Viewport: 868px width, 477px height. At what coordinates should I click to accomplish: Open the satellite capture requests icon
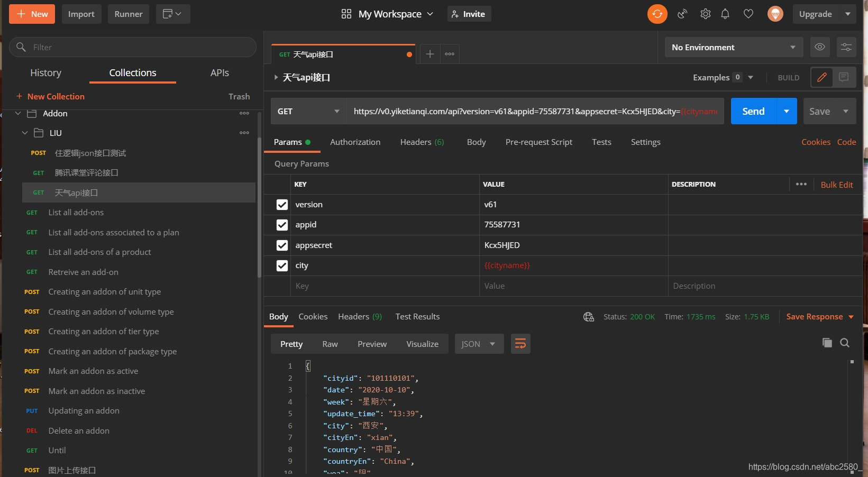coord(682,14)
